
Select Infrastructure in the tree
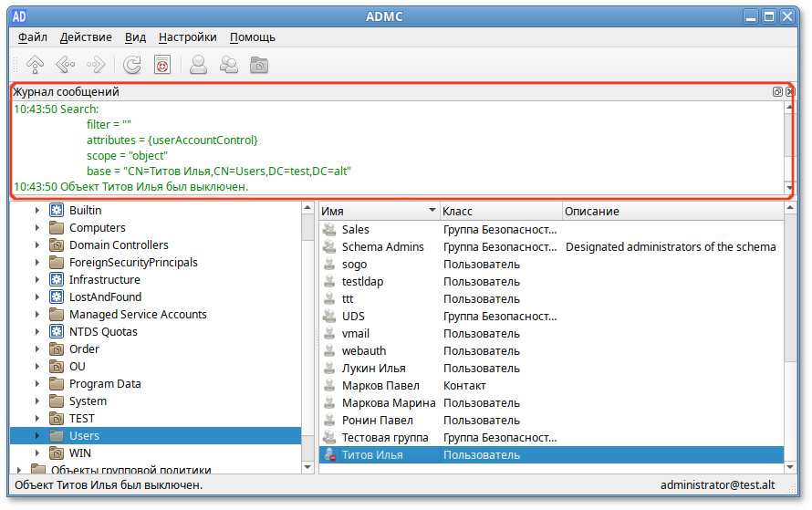[104, 280]
